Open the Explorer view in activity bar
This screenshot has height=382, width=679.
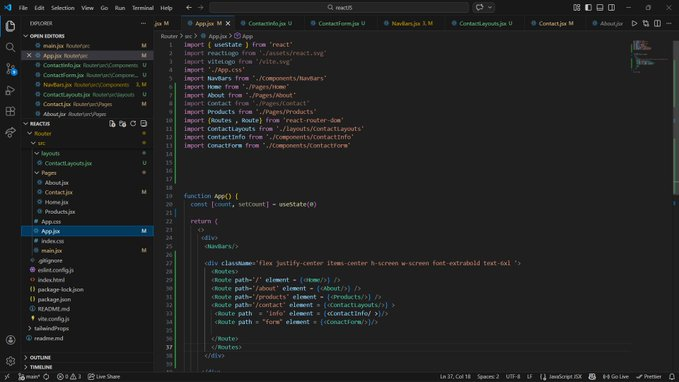click(10, 26)
